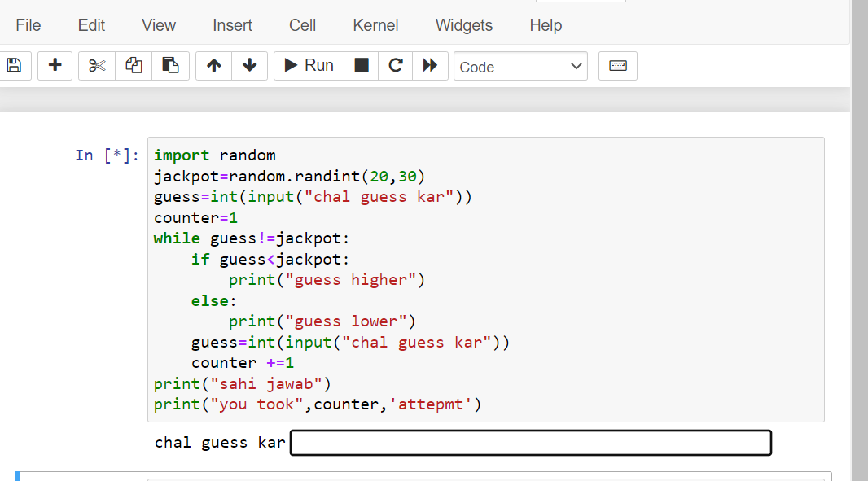Restart kernel and re-run all cells icon
The width and height of the screenshot is (868, 481).
pos(430,66)
